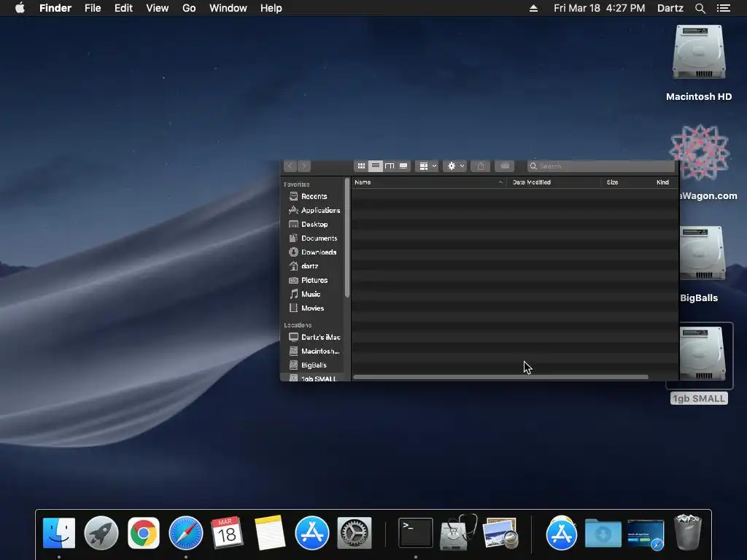The width and height of the screenshot is (747, 560).
Task: Switch Finder to column view
Action: 390,166
